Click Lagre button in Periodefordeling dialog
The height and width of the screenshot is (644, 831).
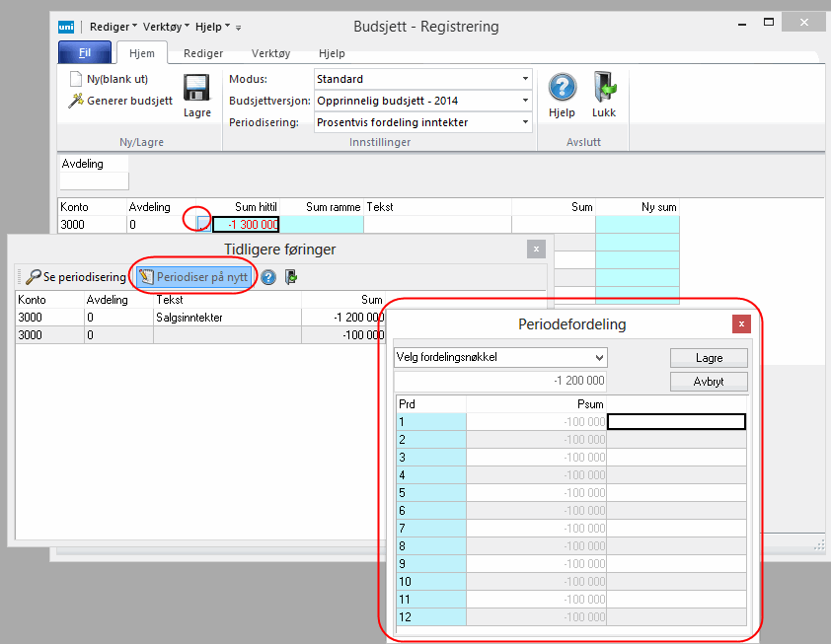point(709,358)
